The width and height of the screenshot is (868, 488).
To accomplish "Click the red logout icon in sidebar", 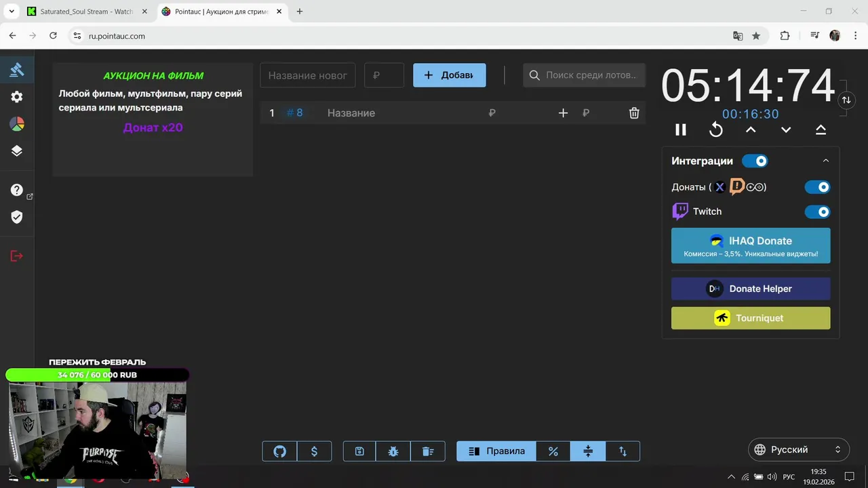I will click(x=17, y=256).
